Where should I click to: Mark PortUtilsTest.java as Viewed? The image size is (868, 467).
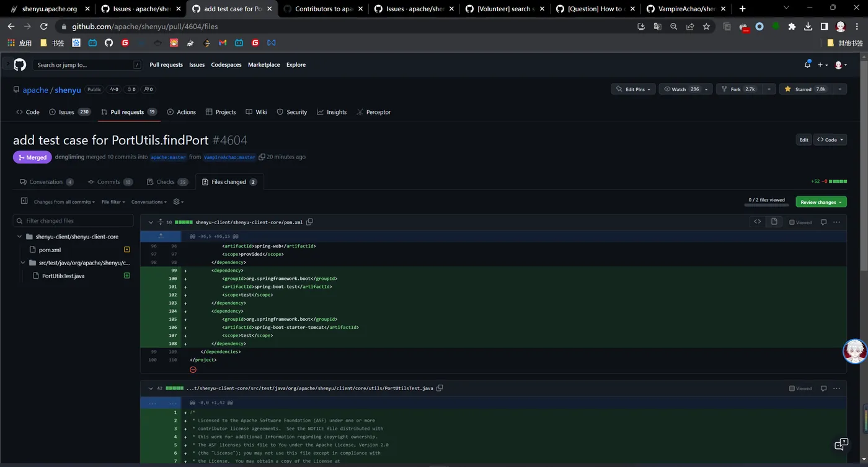pos(800,388)
